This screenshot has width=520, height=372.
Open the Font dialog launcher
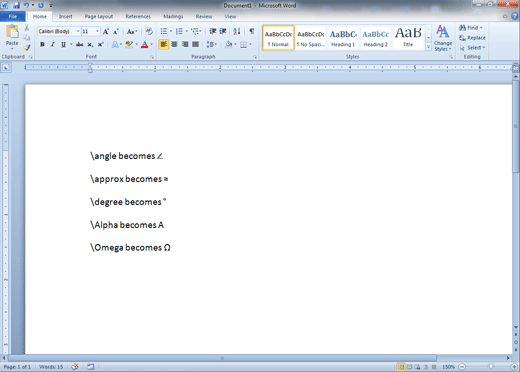pos(152,57)
